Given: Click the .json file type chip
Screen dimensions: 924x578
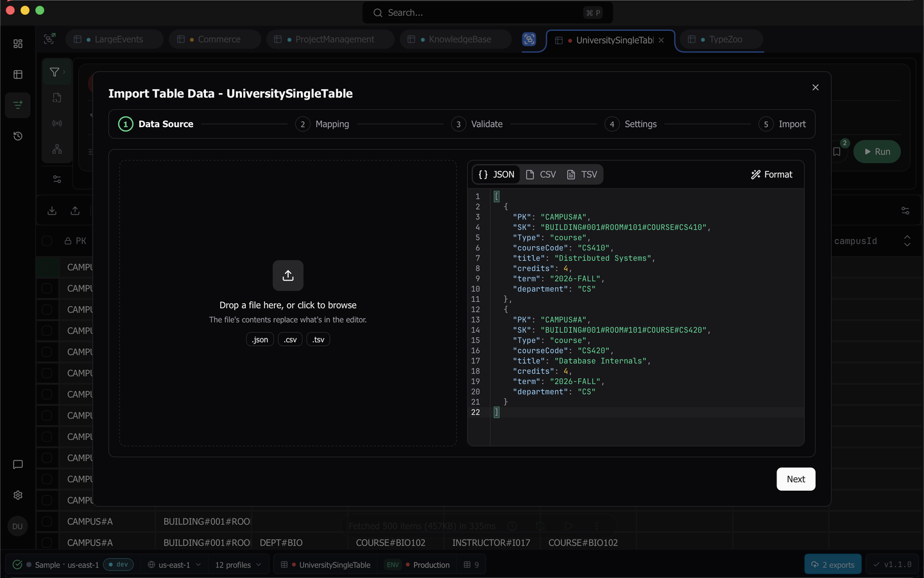Looking at the screenshot, I should tap(260, 340).
